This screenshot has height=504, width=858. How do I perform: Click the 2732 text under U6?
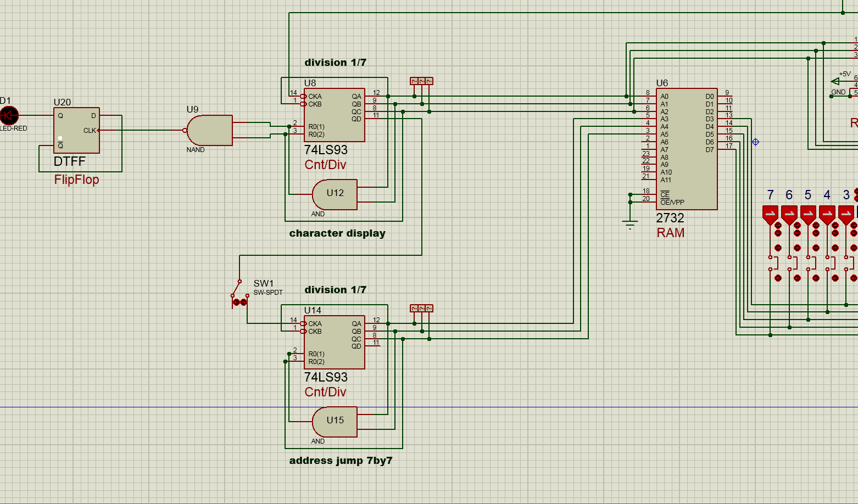[670, 218]
